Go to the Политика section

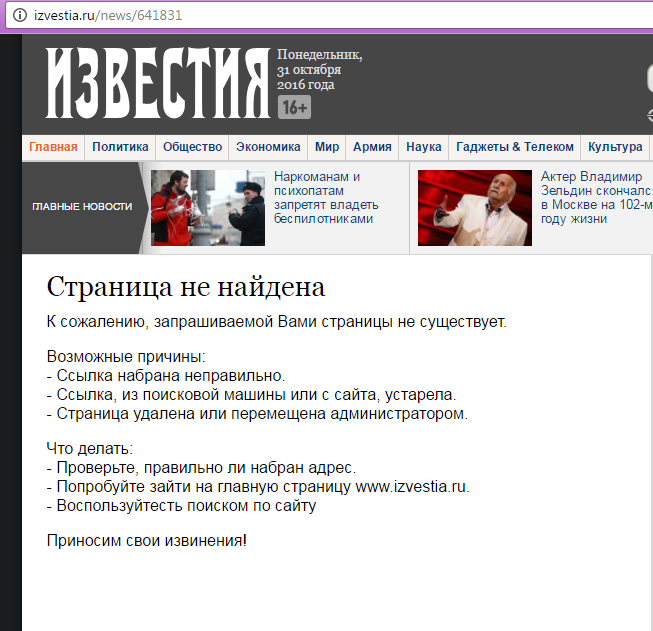click(120, 147)
